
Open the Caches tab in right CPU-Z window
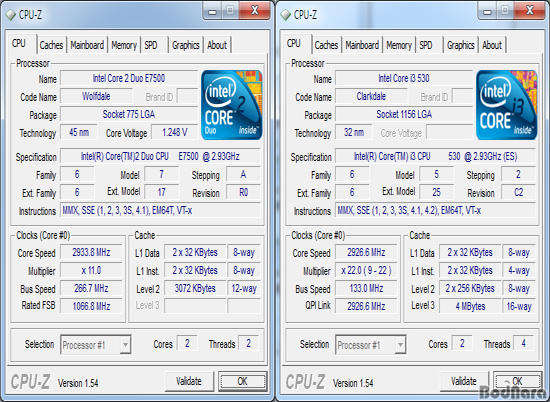point(326,45)
